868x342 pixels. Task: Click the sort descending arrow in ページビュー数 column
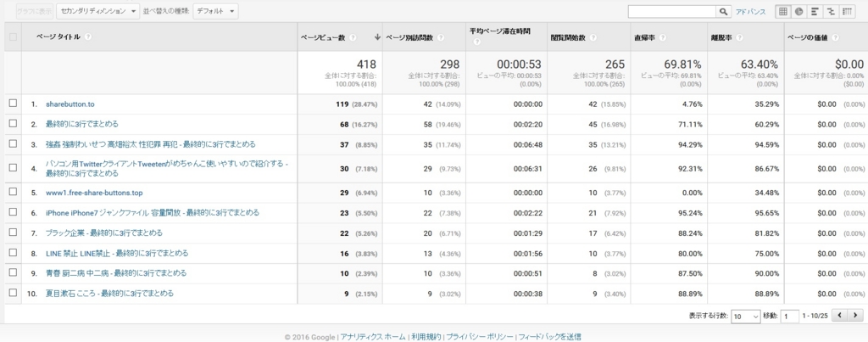377,37
